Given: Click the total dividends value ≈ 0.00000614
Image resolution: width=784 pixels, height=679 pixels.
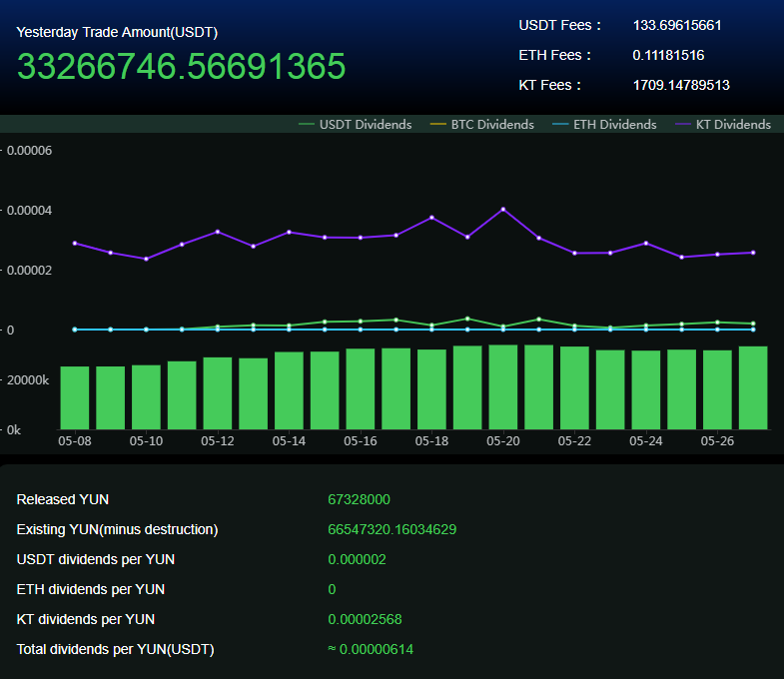Looking at the screenshot, I should click(371, 649).
